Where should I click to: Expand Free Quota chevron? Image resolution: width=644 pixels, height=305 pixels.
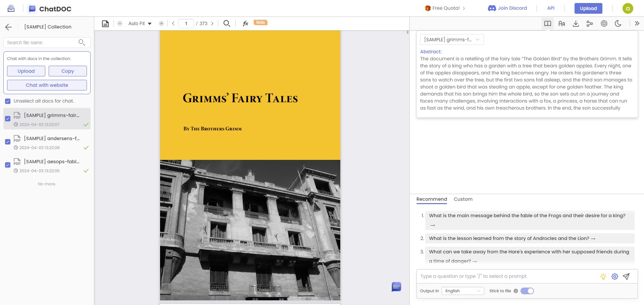[x=464, y=8]
